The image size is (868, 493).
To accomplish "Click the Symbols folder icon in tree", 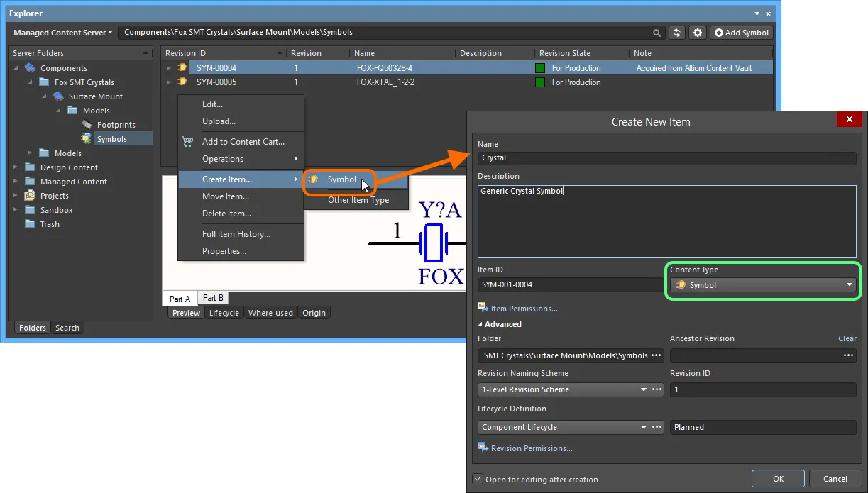I will (x=87, y=139).
